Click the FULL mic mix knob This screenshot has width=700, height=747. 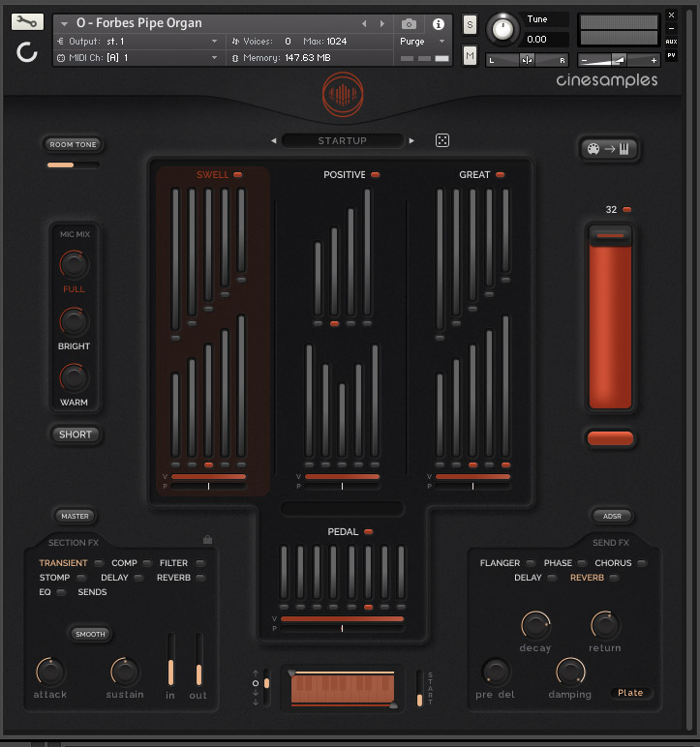tap(74, 265)
